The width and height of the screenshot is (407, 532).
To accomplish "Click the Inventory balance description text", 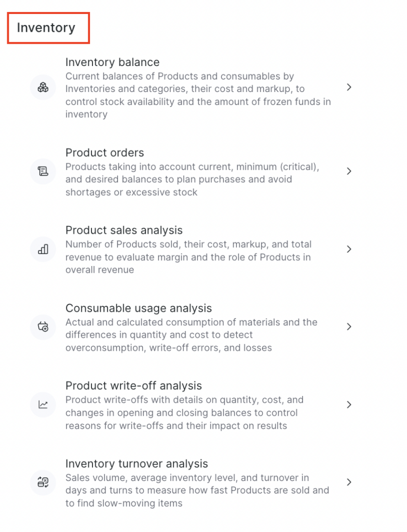I will point(198,95).
